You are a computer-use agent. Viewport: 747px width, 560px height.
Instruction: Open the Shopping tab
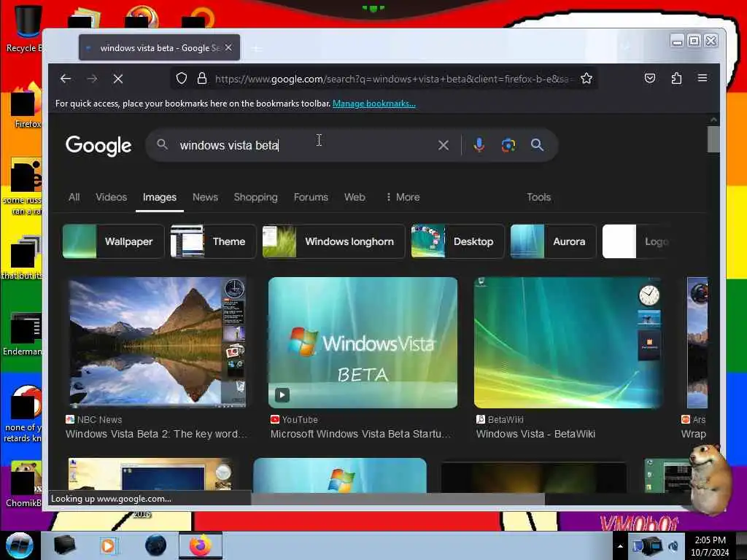[x=255, y=197]
